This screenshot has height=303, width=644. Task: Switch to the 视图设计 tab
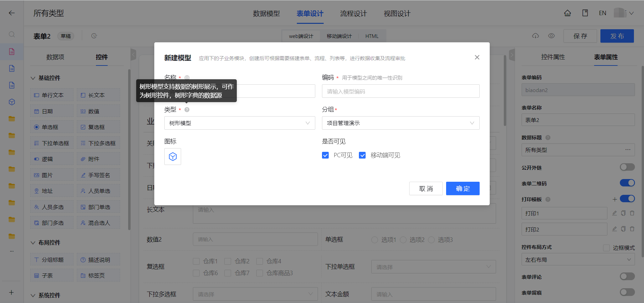coord(397,13)
